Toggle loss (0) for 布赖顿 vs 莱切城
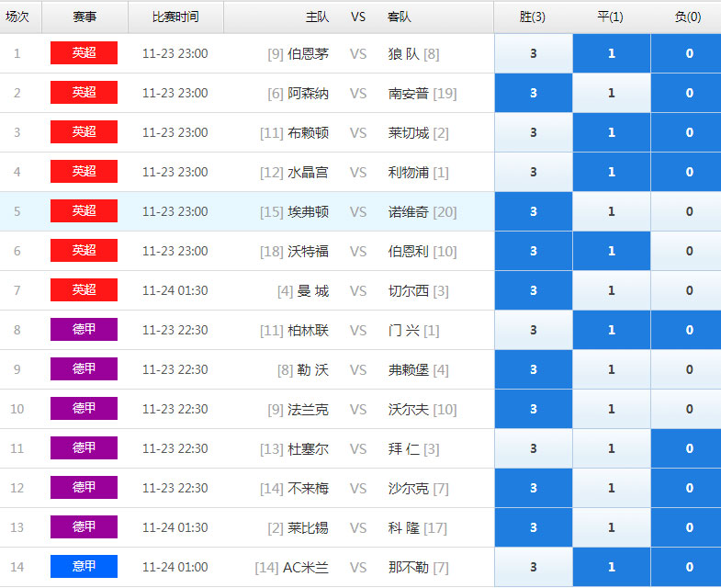This screenshot has height=588, width=721. [686, 132]
